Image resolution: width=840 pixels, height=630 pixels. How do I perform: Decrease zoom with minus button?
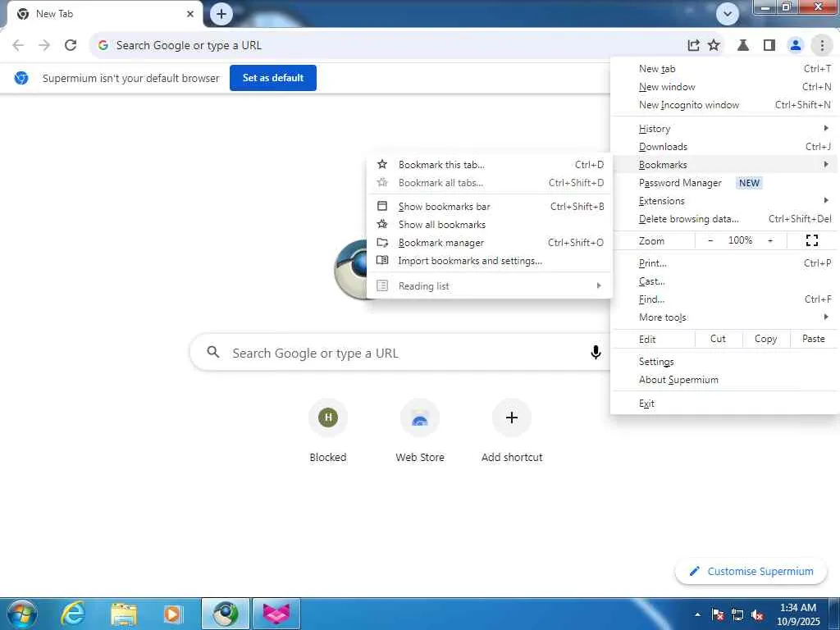click(x=710, y=240)
